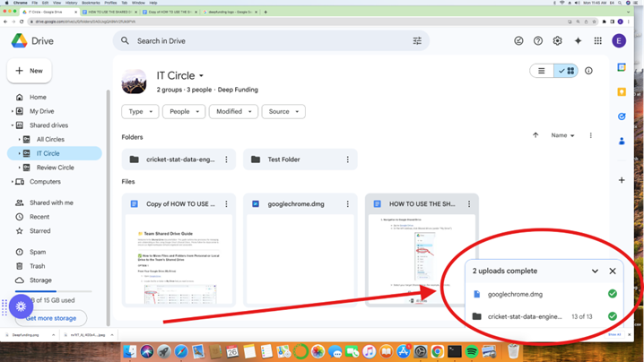Open the Google apps grid launcher

(597, 41)
